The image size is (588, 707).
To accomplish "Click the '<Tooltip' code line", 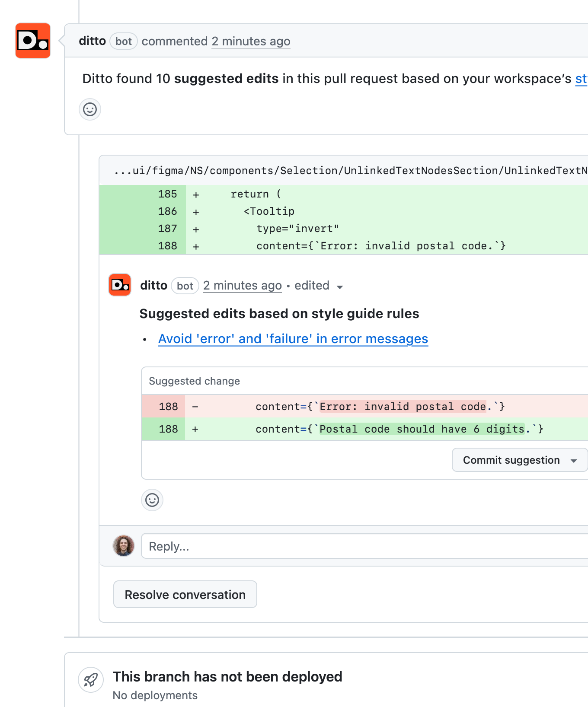I will click(269, 211).
